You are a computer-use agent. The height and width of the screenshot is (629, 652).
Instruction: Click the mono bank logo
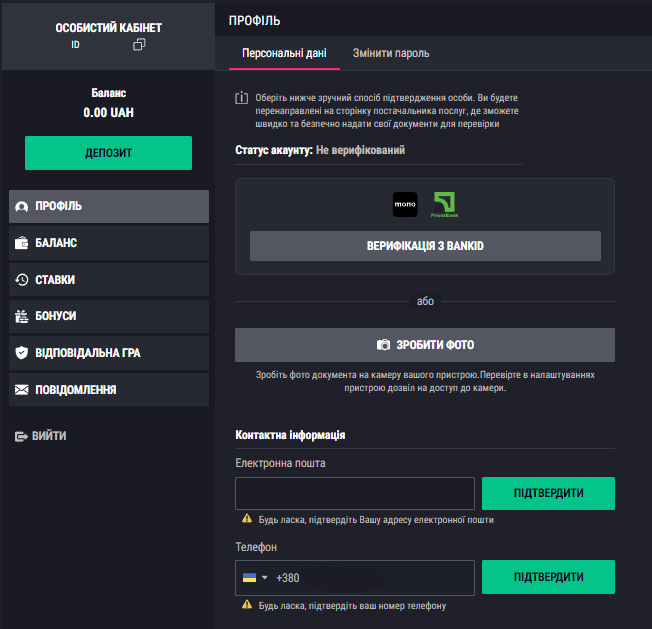coord(405,205)
